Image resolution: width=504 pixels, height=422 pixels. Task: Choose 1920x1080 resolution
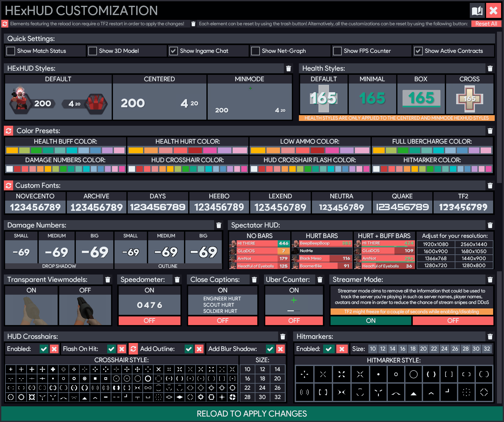point(436,244)
